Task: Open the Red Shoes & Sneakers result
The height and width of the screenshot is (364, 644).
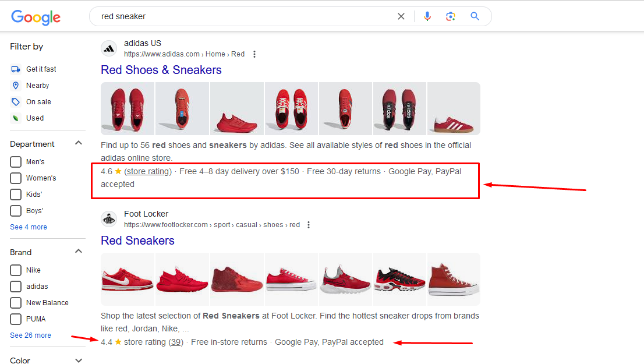Action: [161, 70]
